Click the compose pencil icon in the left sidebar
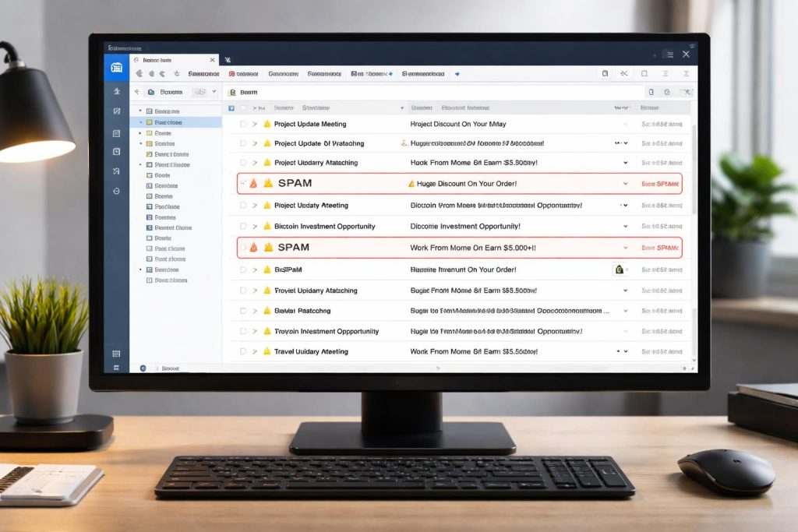 coord(117,111)
